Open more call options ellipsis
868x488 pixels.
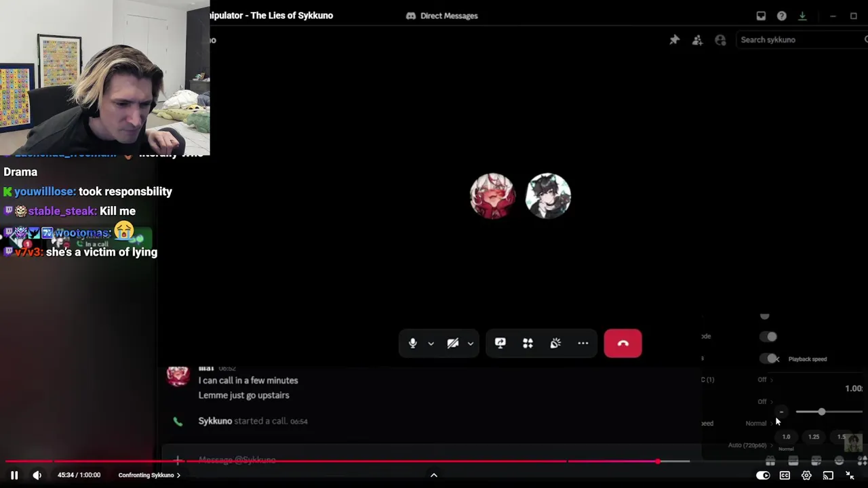click(x=583, y=344)
